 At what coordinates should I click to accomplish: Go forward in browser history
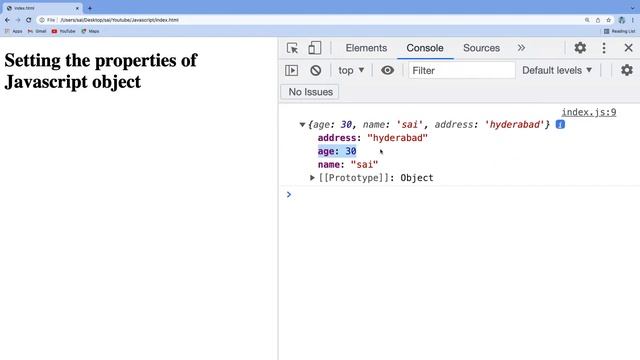[18, 20]
